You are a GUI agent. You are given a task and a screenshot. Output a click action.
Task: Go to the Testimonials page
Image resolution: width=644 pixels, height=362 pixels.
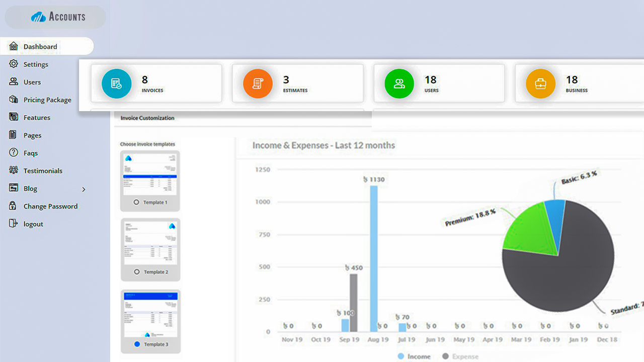[43, 171]
